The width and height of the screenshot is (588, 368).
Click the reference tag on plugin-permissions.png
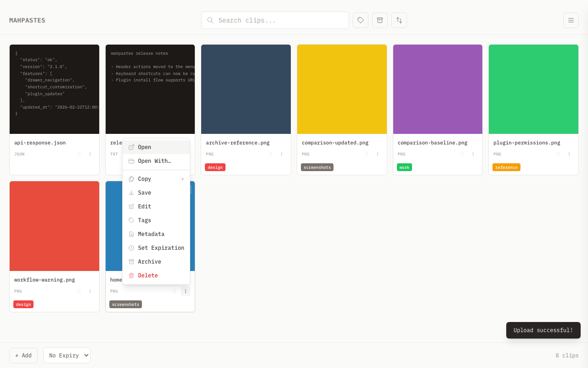[x=506, y=167]
